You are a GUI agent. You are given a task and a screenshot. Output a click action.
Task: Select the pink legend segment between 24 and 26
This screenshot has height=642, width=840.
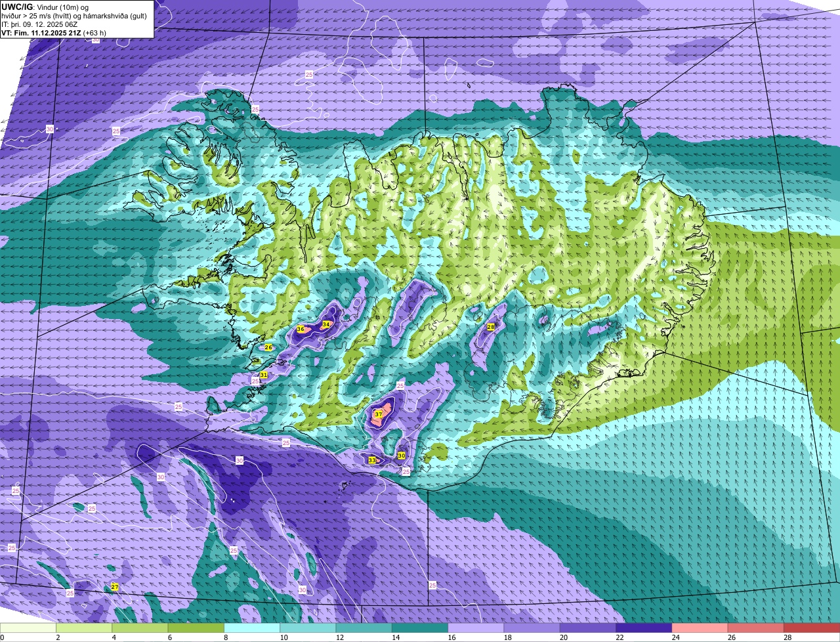[x=700, y=628]
